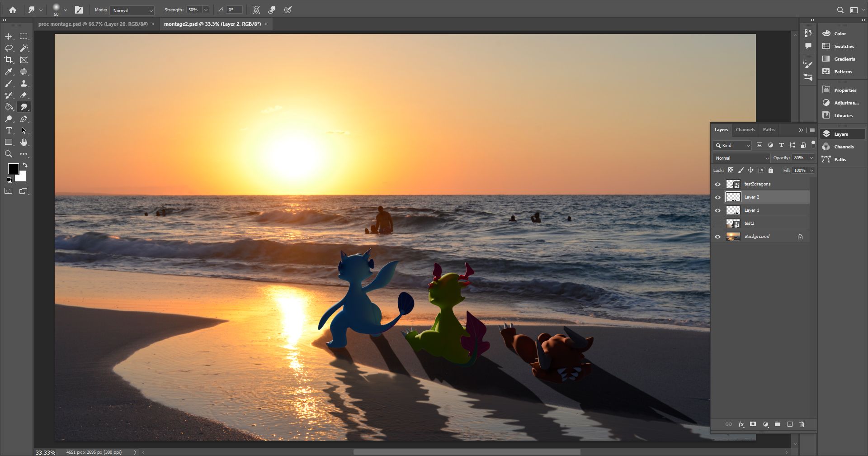Click the Home icon in options bar
The width and height of the screenshot is (868, 456).
tap(13, 9)
